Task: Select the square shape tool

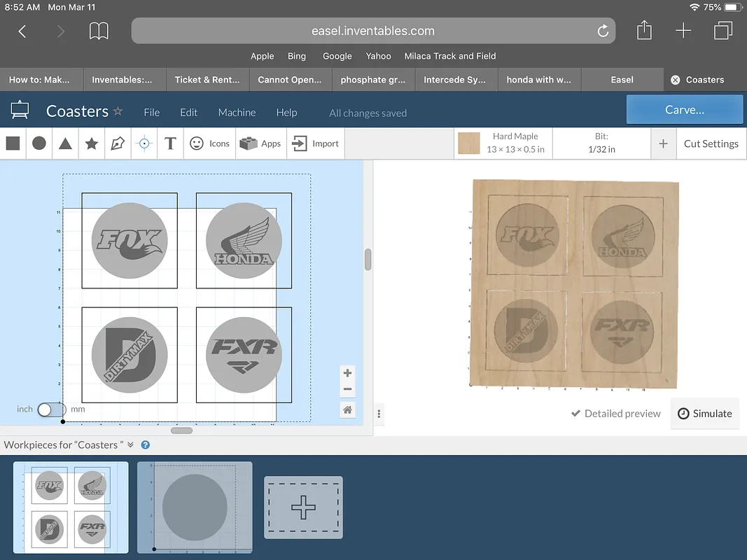Action: [13, 143]
